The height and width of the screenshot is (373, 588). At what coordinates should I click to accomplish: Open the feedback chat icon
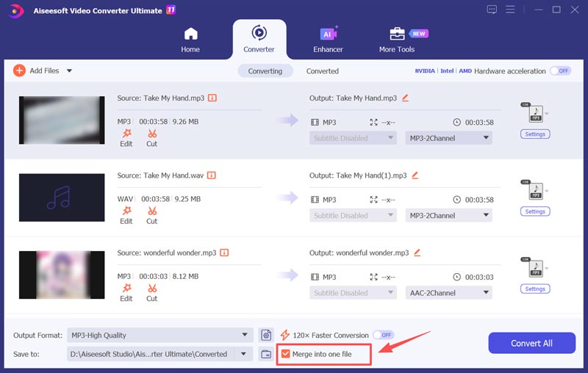[492, 10]
